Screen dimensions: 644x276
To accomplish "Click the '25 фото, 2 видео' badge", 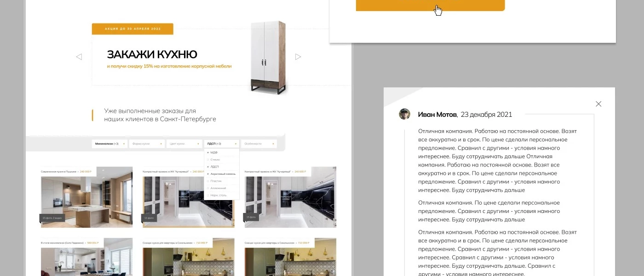I will [52, 218].
